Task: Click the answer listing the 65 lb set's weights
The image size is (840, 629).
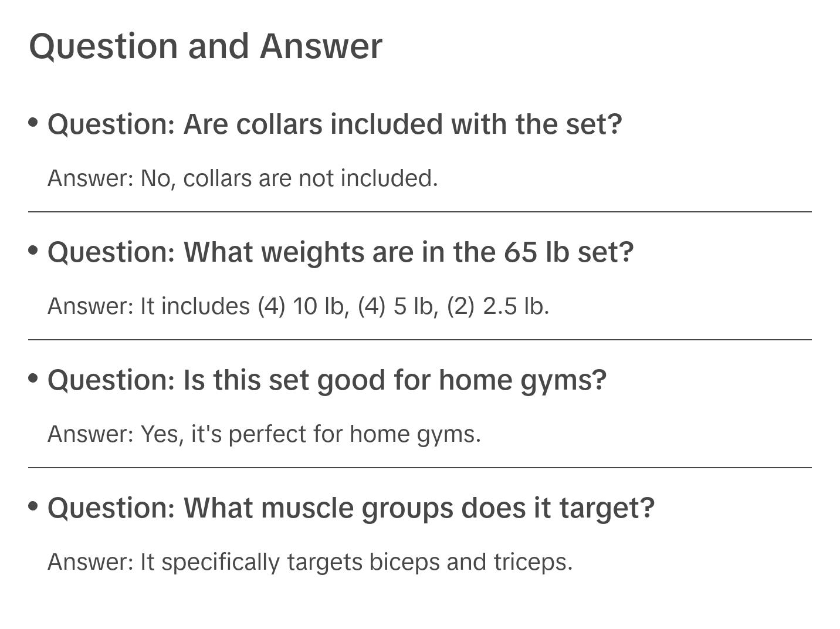Action: coord(298,306)
